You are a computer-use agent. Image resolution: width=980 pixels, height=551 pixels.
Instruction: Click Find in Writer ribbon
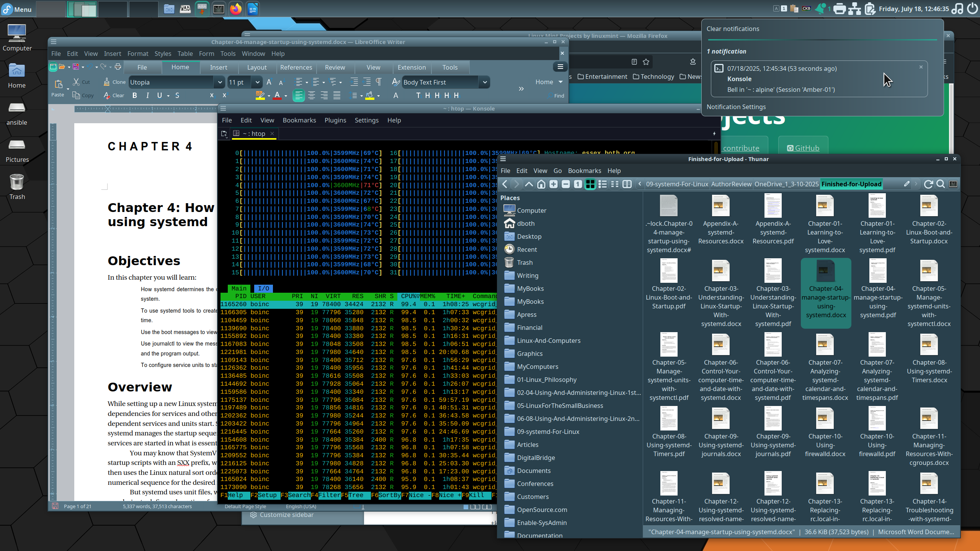(555, 96)
